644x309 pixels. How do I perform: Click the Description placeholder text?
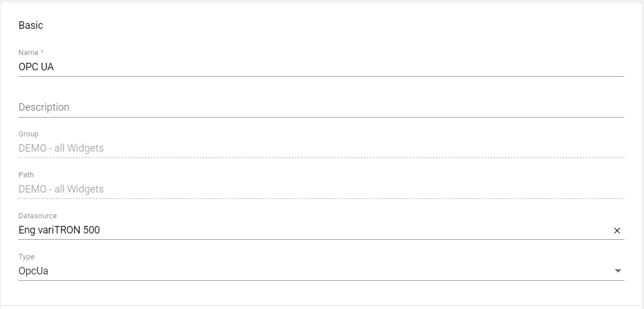coord(44,107)
